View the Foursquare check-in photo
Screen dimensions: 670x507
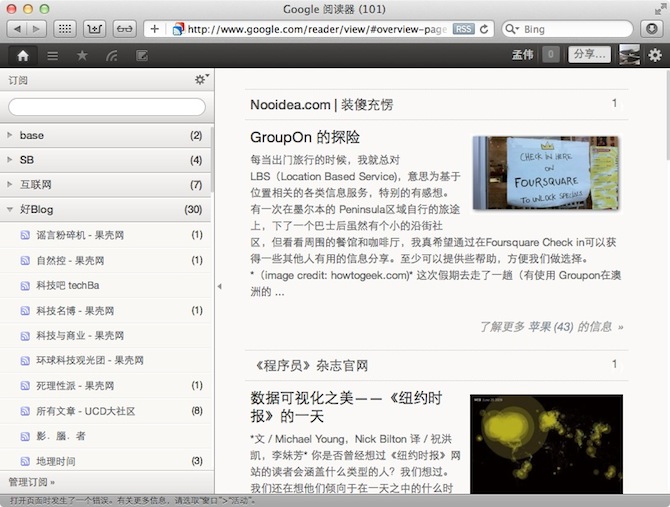[x=546, y=173]
